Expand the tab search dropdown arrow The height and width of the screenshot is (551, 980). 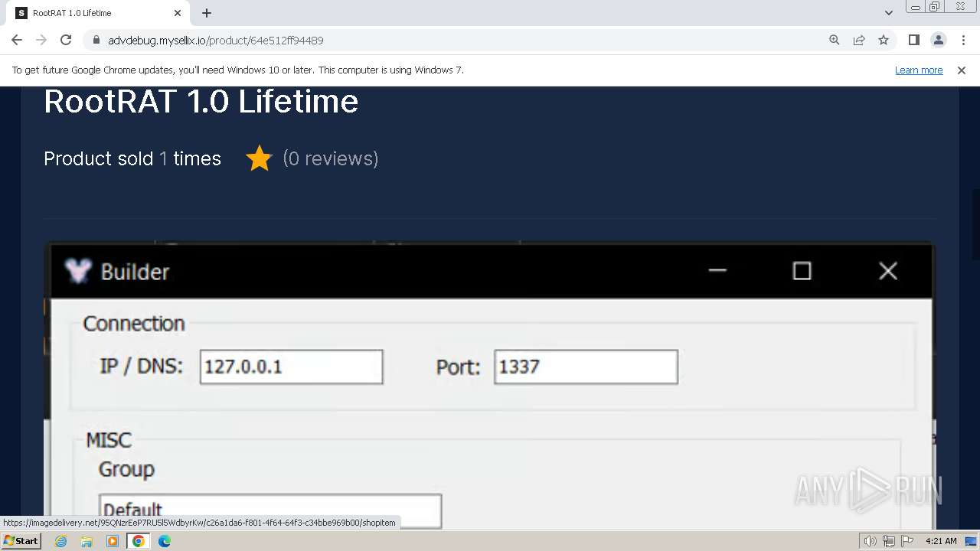pyautogui.click(x=888, y=13)
